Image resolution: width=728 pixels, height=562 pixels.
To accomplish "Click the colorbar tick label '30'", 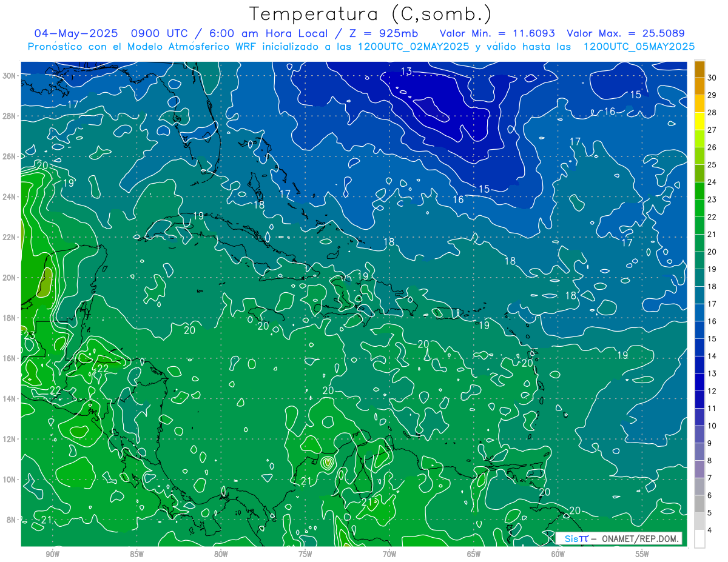I will (712, 78).
